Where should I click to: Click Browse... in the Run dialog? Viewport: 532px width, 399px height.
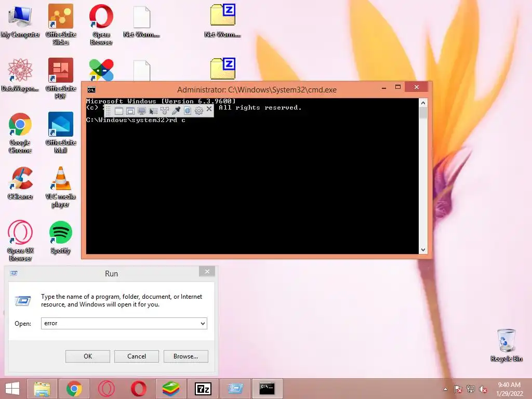point(185,356)
